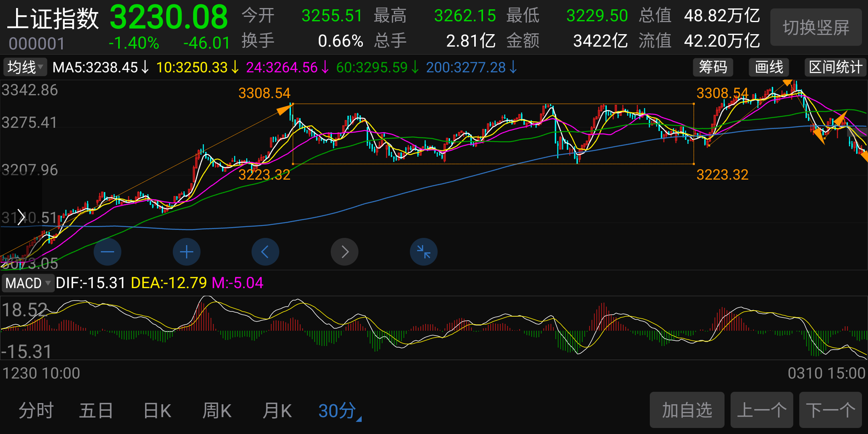This screenshot has width=868, height=434.
Task: Click the left arrow to scroll chart back
Action: pyautogui.click(x=265, y=252)
